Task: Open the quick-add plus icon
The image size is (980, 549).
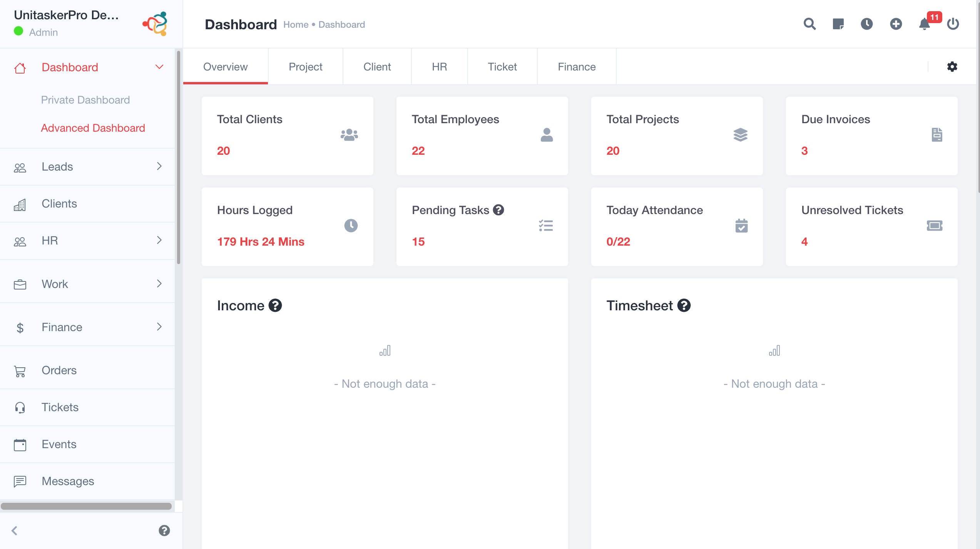Action: (896, 24)
